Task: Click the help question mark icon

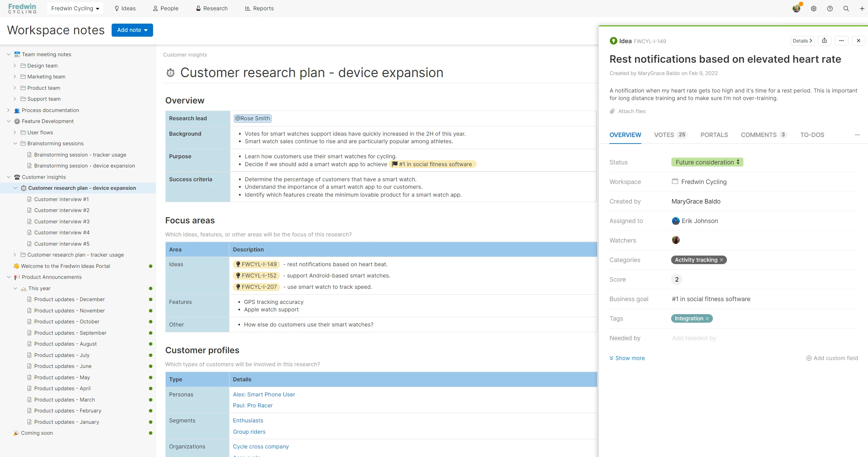Action: [830, 9]
